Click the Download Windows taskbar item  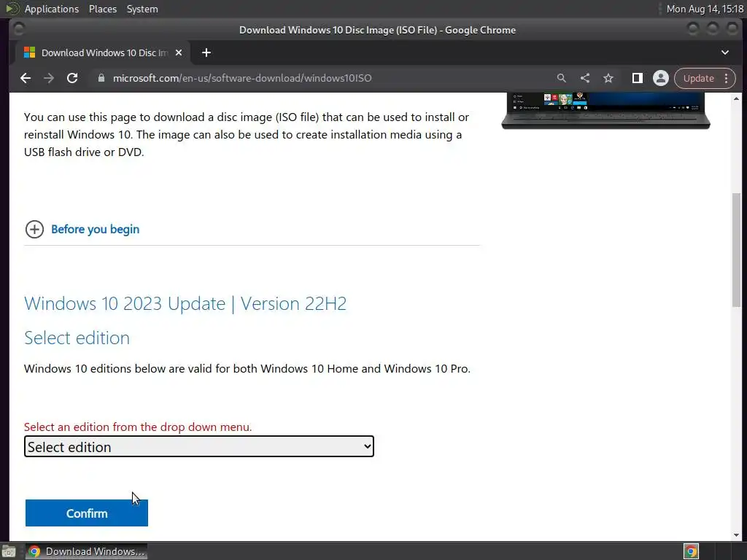click(x=86, y=551)
